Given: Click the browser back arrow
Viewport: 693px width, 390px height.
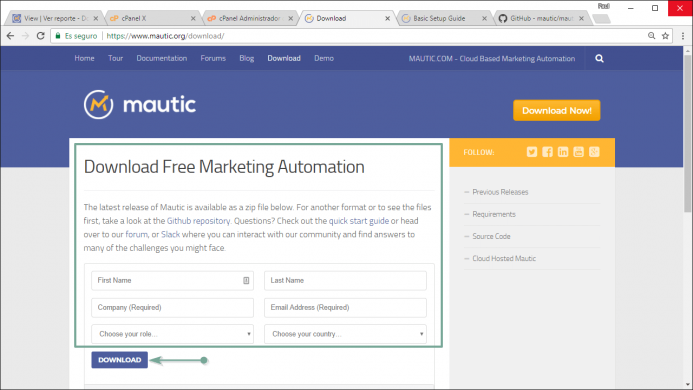Looking at the screenshot, I should 10,36.
